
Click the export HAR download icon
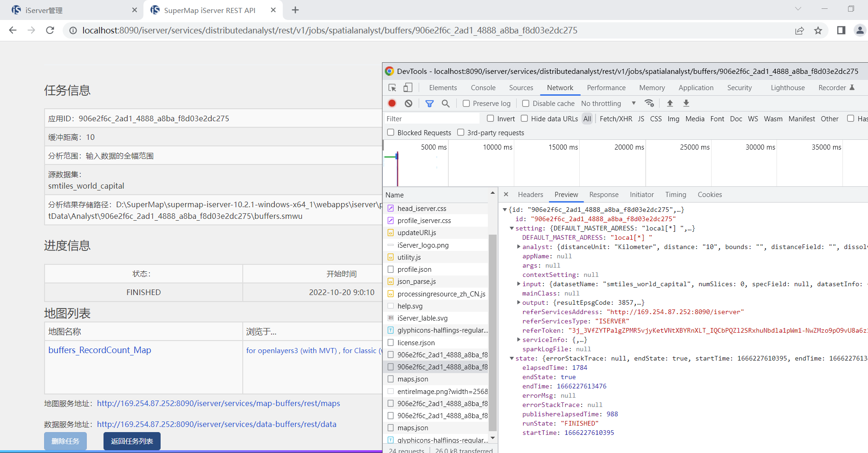(x=686, y=103)
